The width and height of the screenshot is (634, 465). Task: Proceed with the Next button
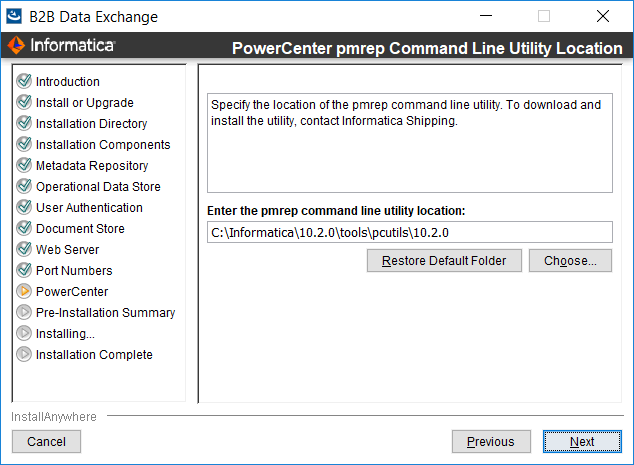point(582,442)
